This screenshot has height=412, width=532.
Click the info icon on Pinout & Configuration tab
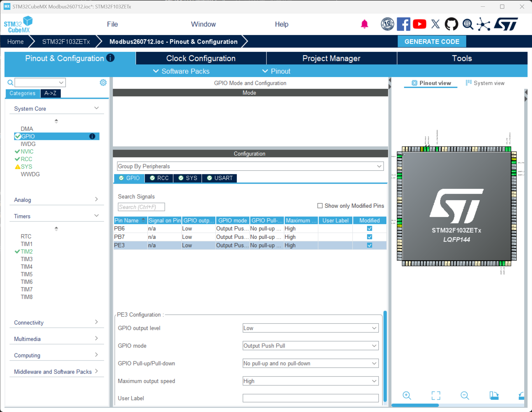point(111,58)
